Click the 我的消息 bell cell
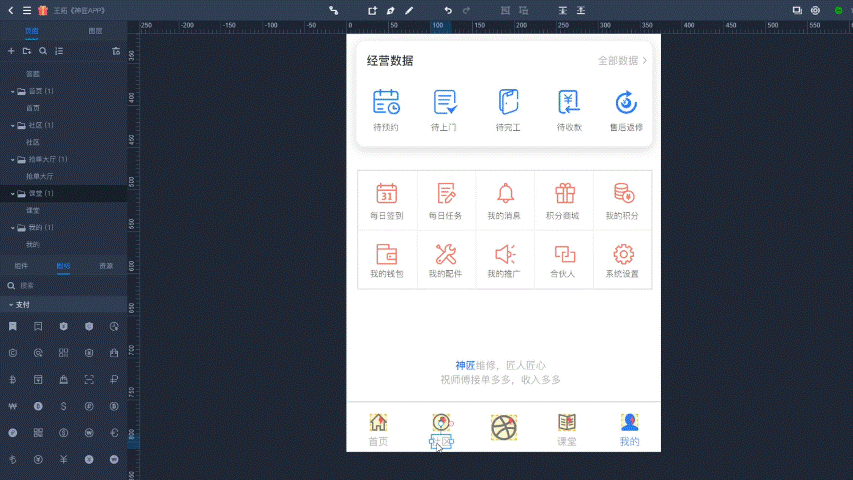 pos(504,201)
